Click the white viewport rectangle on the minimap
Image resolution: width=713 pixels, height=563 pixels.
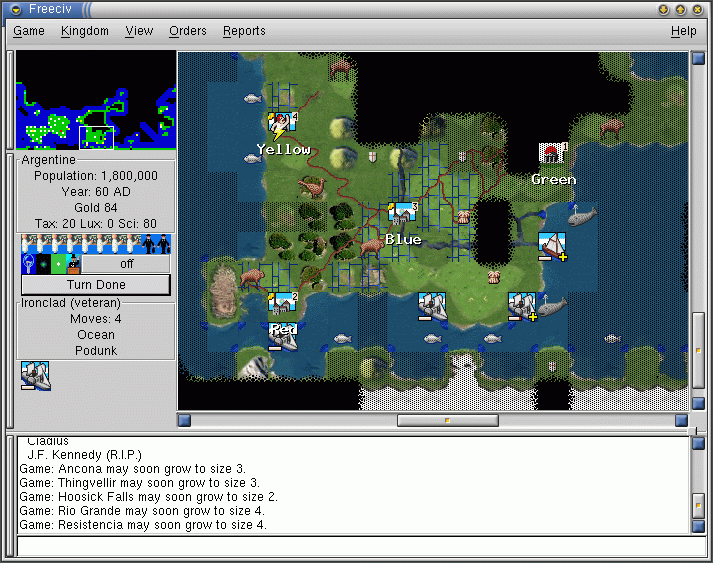click(96, 137)
